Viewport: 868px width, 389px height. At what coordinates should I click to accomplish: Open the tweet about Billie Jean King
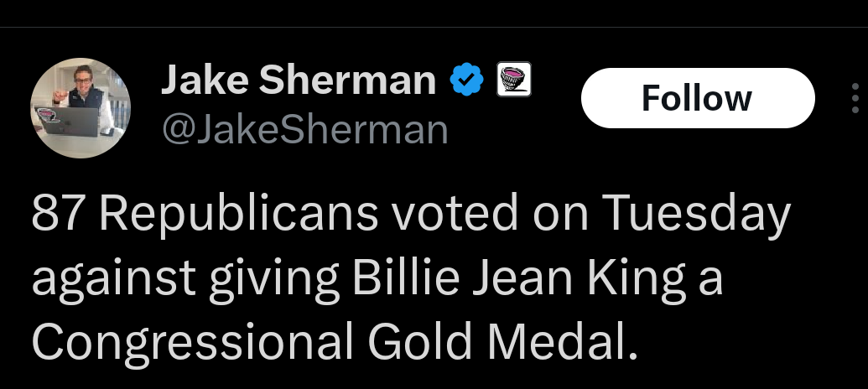411,276
